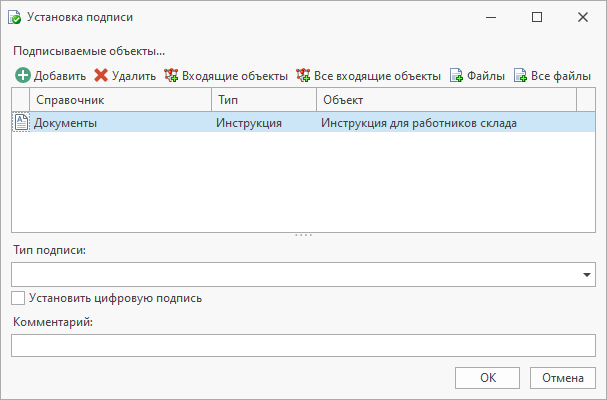Screen dimensions: 607x400
Task: Click the Отмена button
Action: (562, 378)
